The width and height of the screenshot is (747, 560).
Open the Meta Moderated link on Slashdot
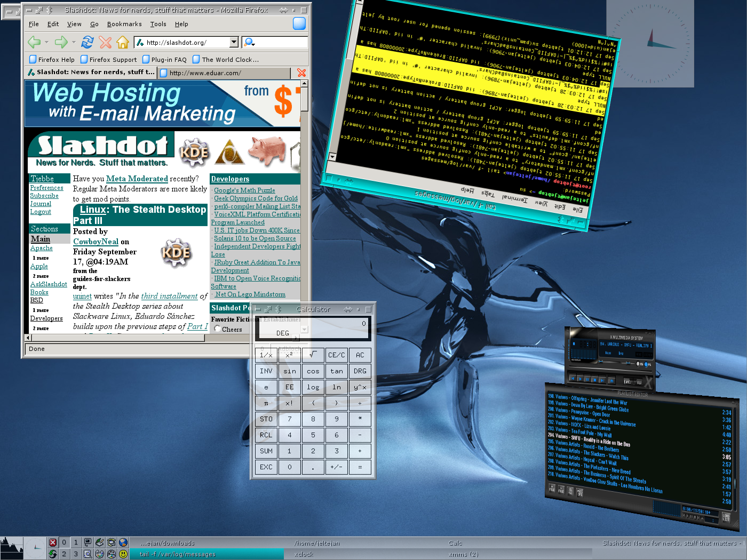point(137,179)
